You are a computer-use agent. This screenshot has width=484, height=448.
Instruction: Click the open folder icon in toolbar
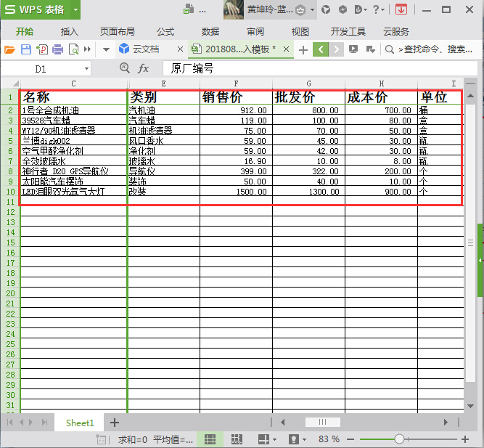click(9, 49)
